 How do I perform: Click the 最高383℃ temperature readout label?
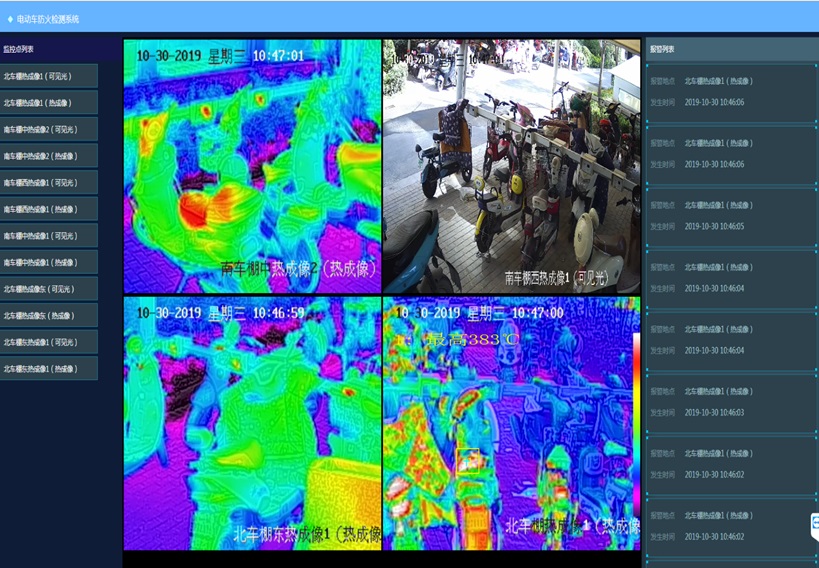point(473,340)
